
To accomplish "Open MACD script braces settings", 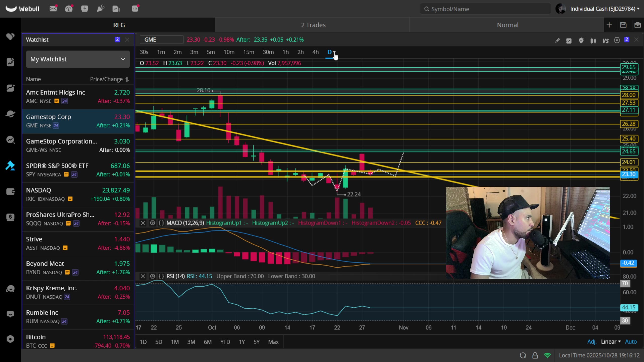I will pos(161,223).
